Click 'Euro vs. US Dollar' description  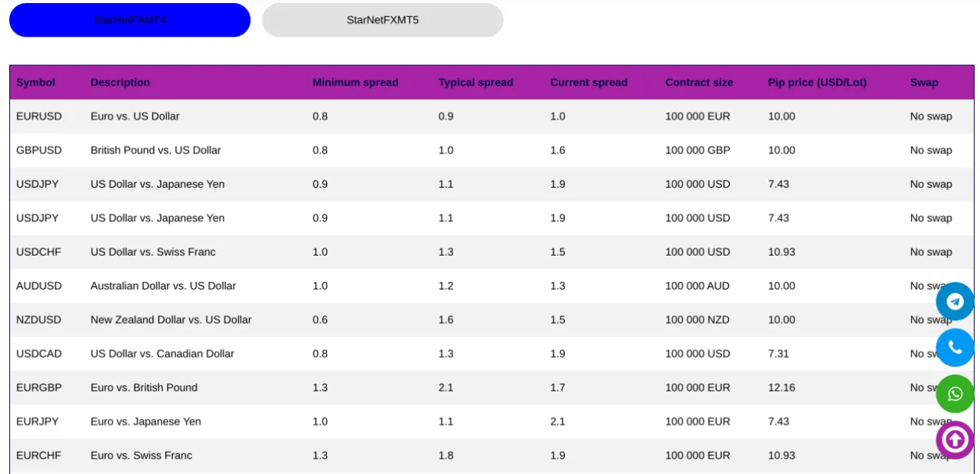[135, 116]
